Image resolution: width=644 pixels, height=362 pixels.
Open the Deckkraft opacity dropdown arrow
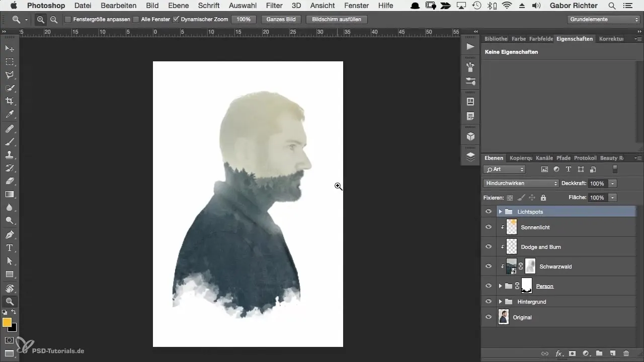point(613,184)
